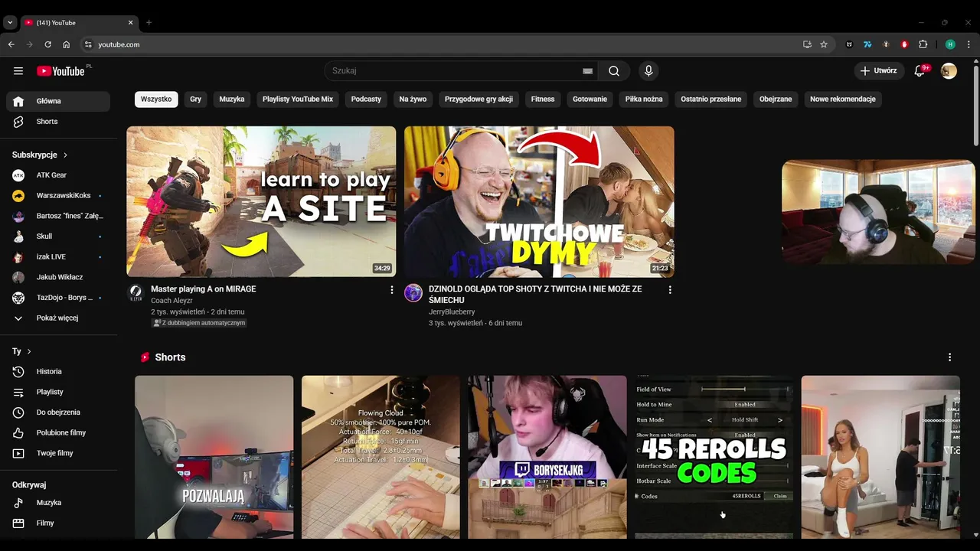
Task: Open the BORYSEKJKG short thumbnail
Action: point(547,457)
